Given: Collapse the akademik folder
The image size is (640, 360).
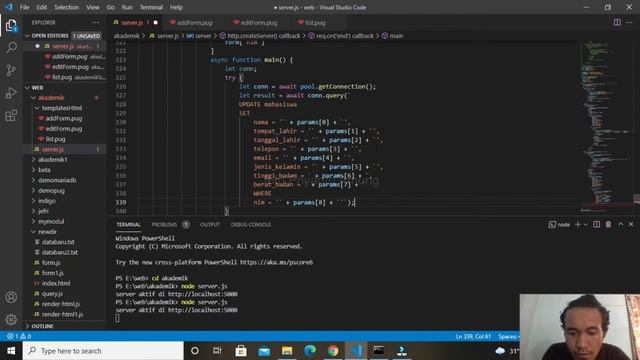Looking at the screenshot, I should pyautogui.click(x=33, y=98).
